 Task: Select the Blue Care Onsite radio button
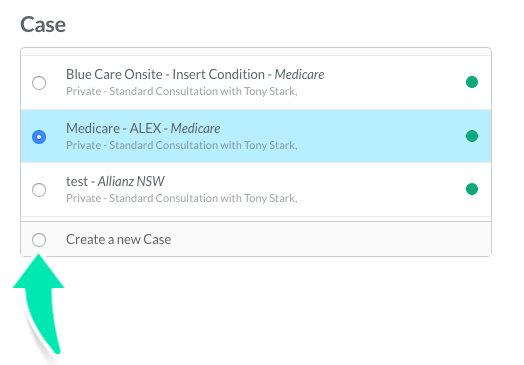coord(39,83)
